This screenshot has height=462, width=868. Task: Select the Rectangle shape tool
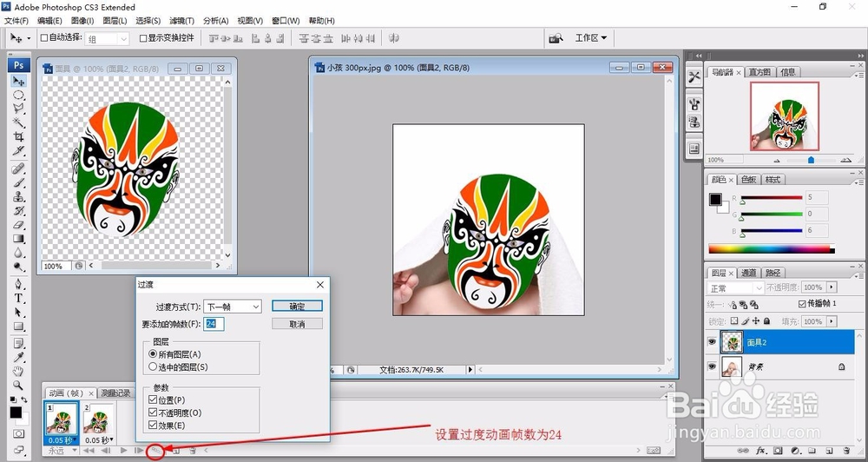[x=18, y=327]
